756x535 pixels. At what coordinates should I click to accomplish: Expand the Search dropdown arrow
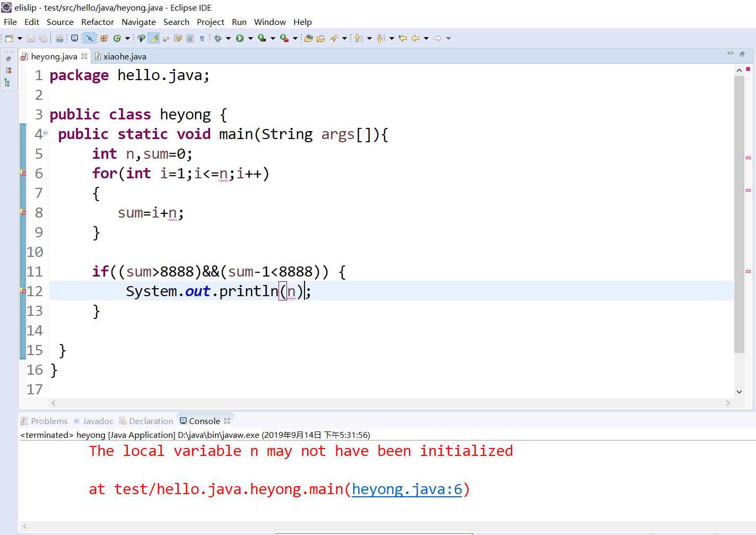tap(345, 38)
